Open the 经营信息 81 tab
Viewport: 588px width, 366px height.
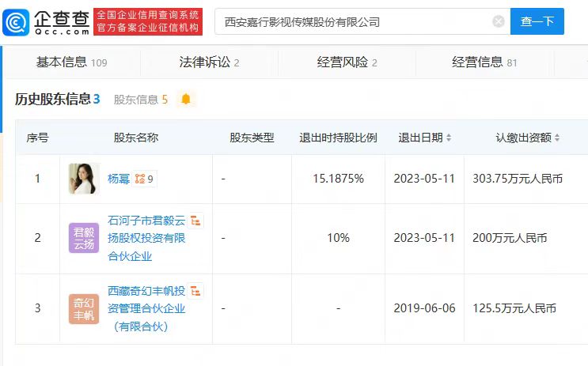tap(484, 62)
